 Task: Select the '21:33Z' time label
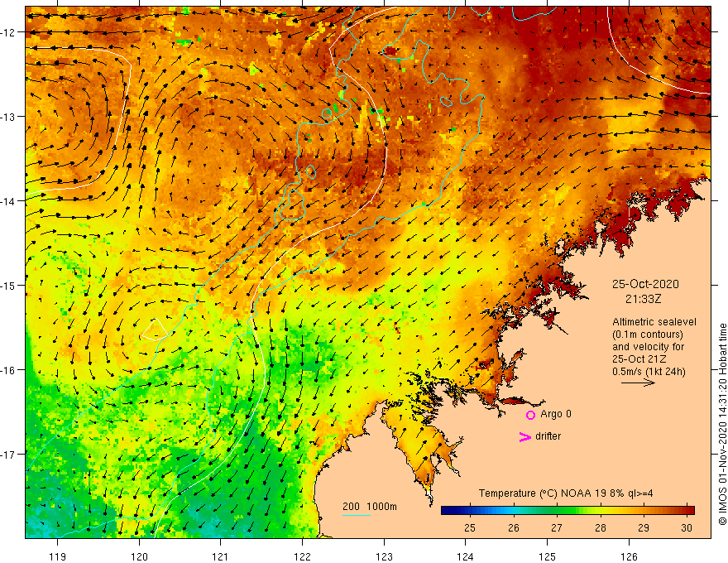[643, 299]
